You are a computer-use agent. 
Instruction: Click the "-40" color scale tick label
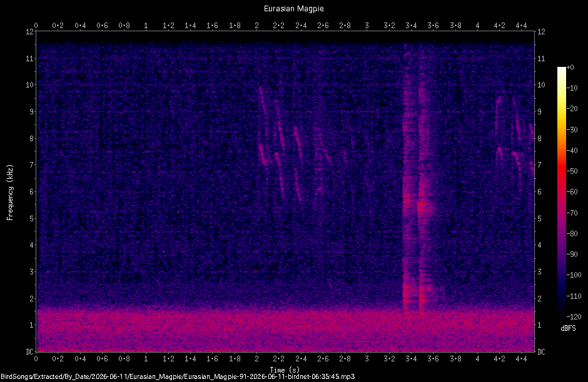point(572,150)
